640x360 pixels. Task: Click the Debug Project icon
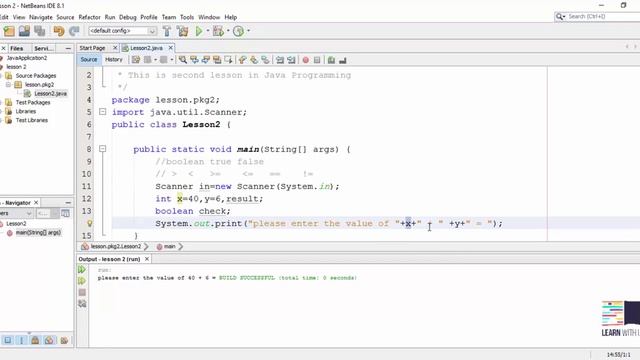pos(219,31)
